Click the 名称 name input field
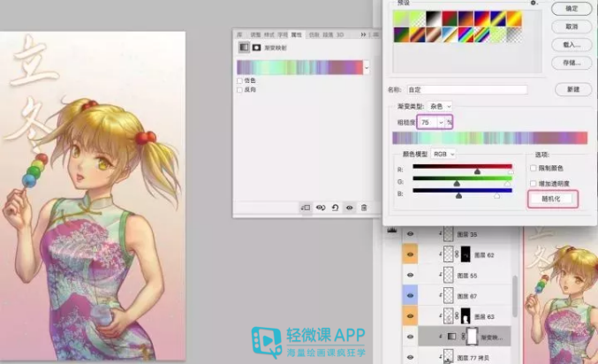 pyautogui.click(x=467, y=89)
